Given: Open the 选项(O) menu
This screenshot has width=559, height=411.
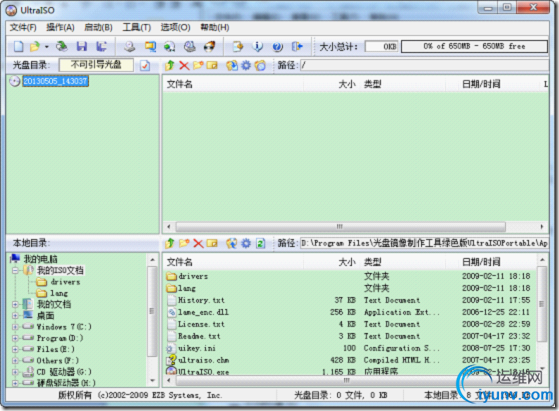Looking at the screenshot, I should [x=175, y=27].
